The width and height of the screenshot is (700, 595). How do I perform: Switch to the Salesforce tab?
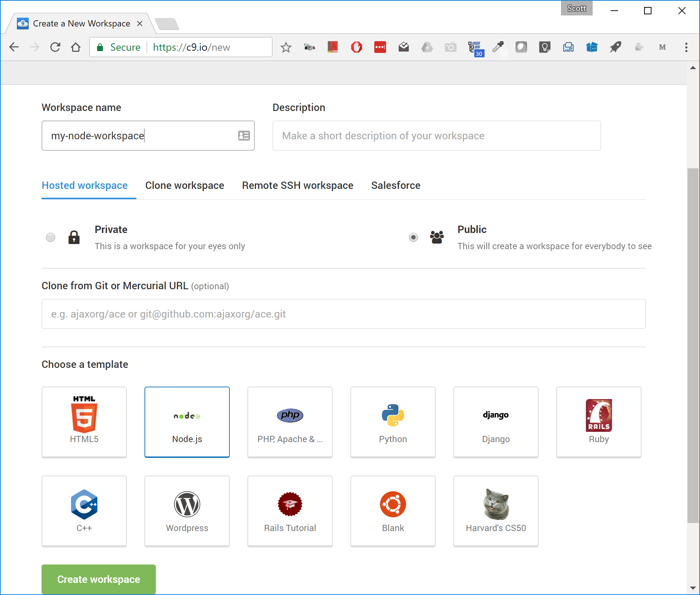click(x=396, y=186)
